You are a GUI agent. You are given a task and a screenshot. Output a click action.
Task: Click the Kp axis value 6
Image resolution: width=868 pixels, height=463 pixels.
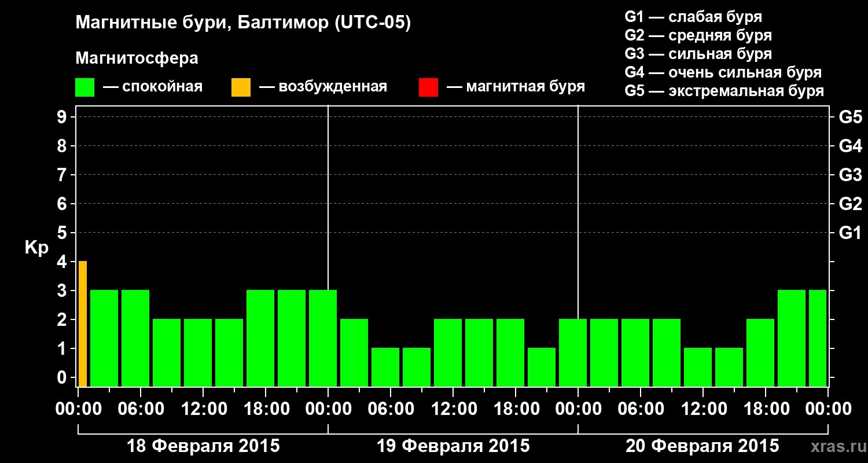(x=62, y=204)
